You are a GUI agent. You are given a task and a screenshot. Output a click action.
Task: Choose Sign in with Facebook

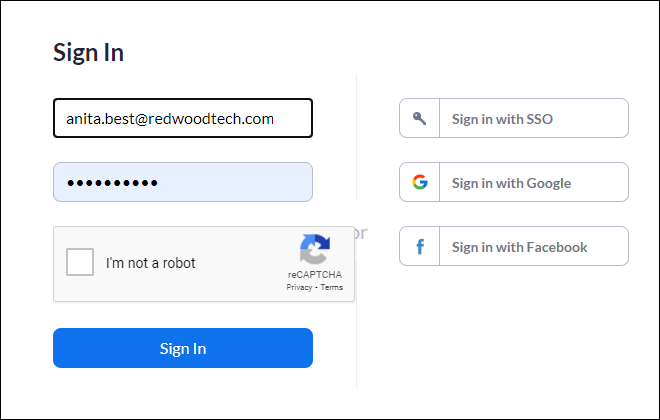(x=514, y=246)
